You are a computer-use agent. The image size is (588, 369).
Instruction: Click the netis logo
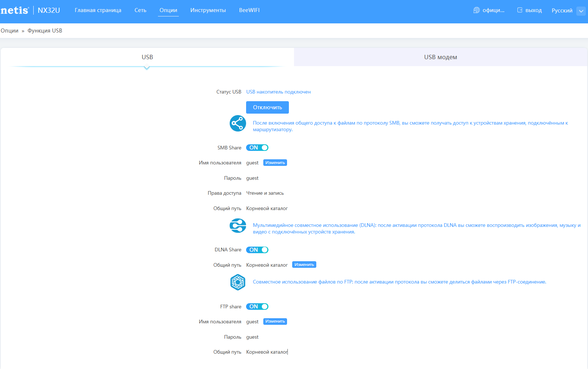pyautogui.click(x=15, y=10)
